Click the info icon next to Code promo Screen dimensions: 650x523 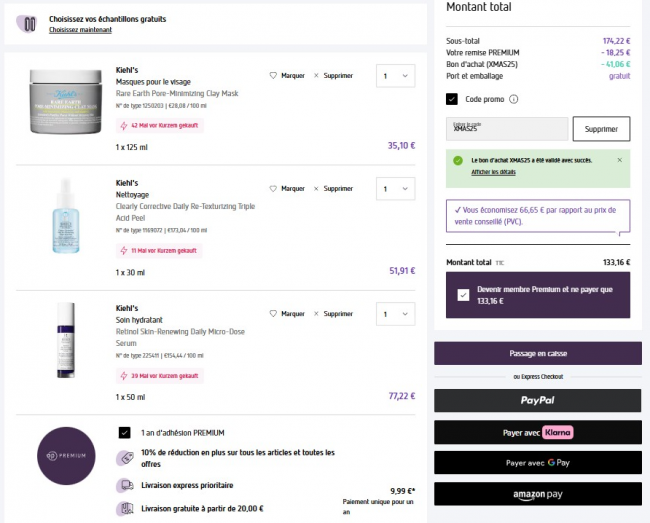click(514, 99)
